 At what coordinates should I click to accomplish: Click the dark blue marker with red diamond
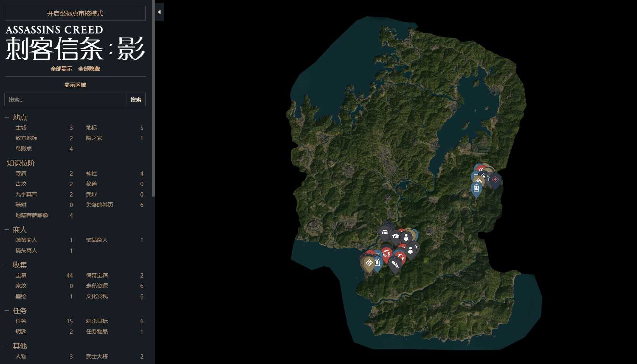point(495,180)
